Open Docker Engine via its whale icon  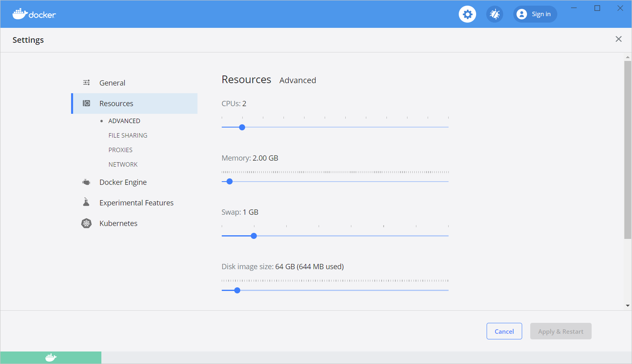pyautogui.click(x=86, y=182)
